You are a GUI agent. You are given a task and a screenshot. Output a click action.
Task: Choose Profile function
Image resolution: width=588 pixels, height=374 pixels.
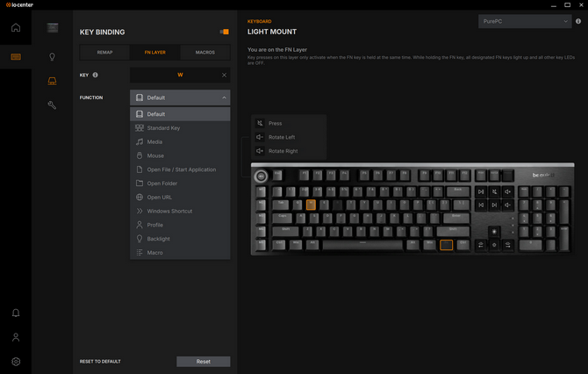point(180,225)
